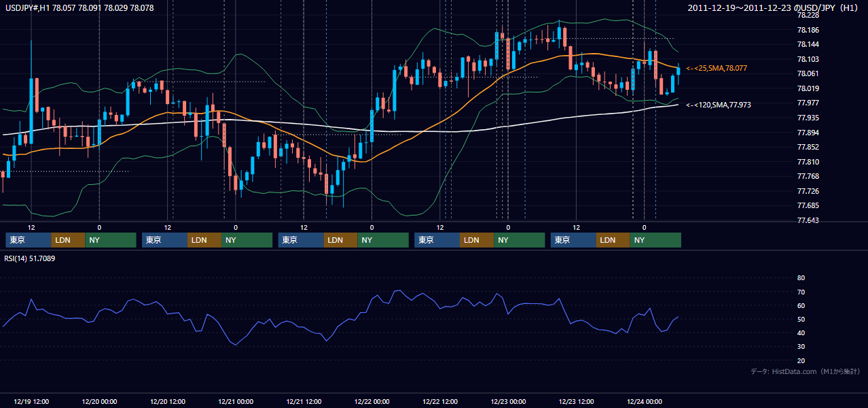Click the leftmost 東京 session box
Screen dimensions: 868x408
pyautogui.click(x=29, y=240)
